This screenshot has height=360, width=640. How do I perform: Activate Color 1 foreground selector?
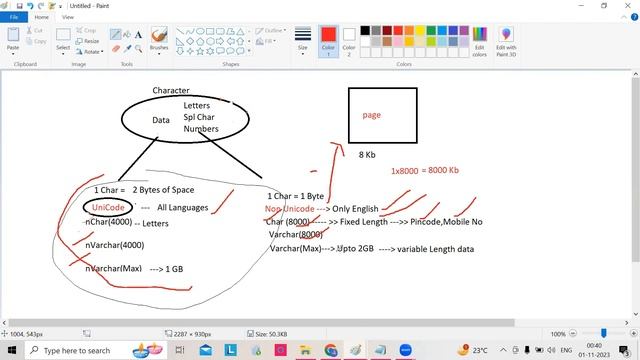pos(328,41)
